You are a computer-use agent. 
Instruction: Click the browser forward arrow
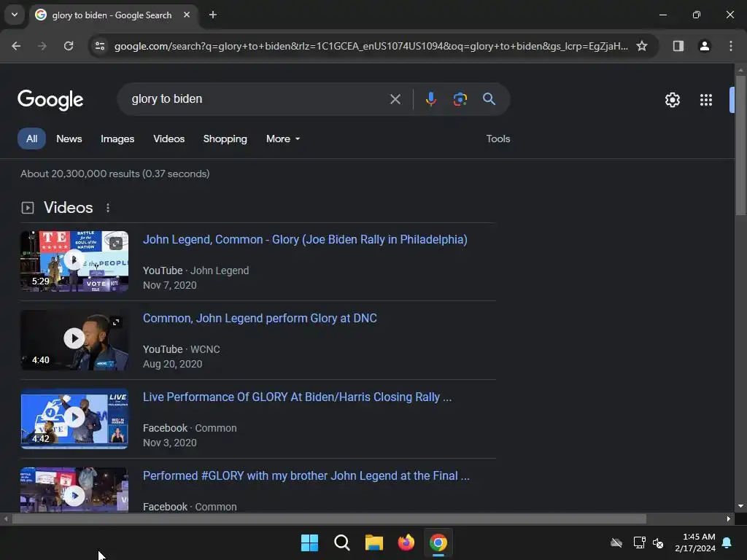(42, 46)
